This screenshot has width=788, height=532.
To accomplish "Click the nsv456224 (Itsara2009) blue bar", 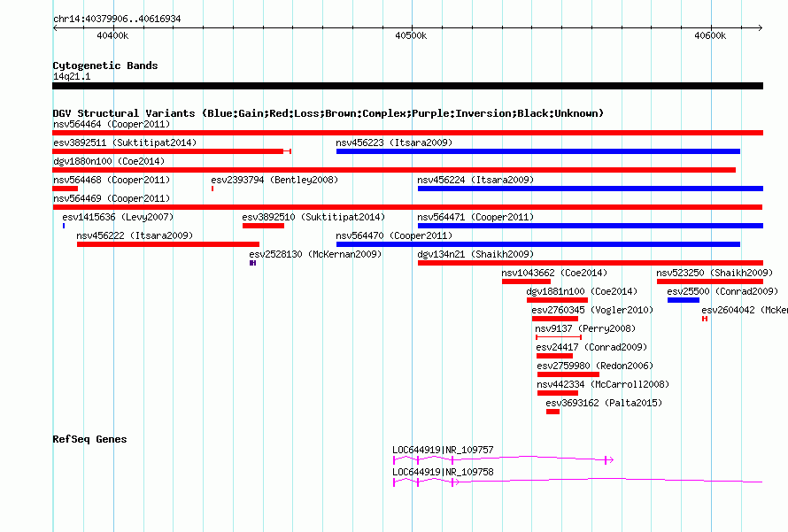I will click(x=591, y=189).
